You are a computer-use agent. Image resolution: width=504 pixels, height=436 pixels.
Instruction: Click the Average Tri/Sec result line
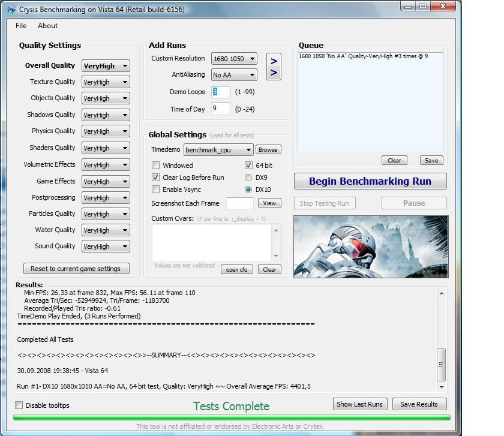coord(97,300)
